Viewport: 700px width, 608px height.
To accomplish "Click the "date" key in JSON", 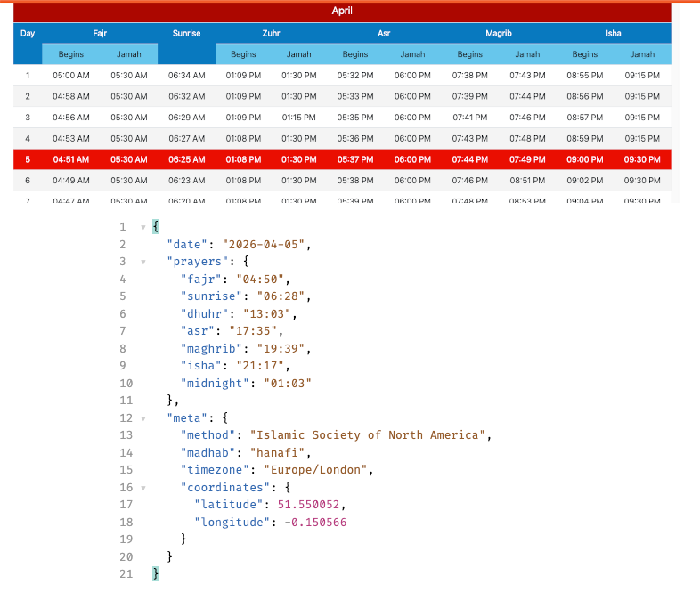I will pyautogui.click(x=187, y=245).
